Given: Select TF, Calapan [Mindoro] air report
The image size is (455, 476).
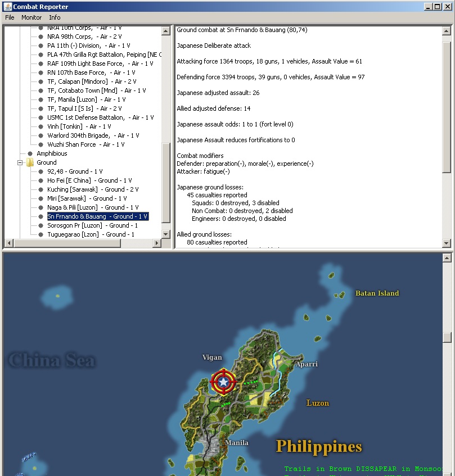Looking at the screenshot, I should [92, 81].
